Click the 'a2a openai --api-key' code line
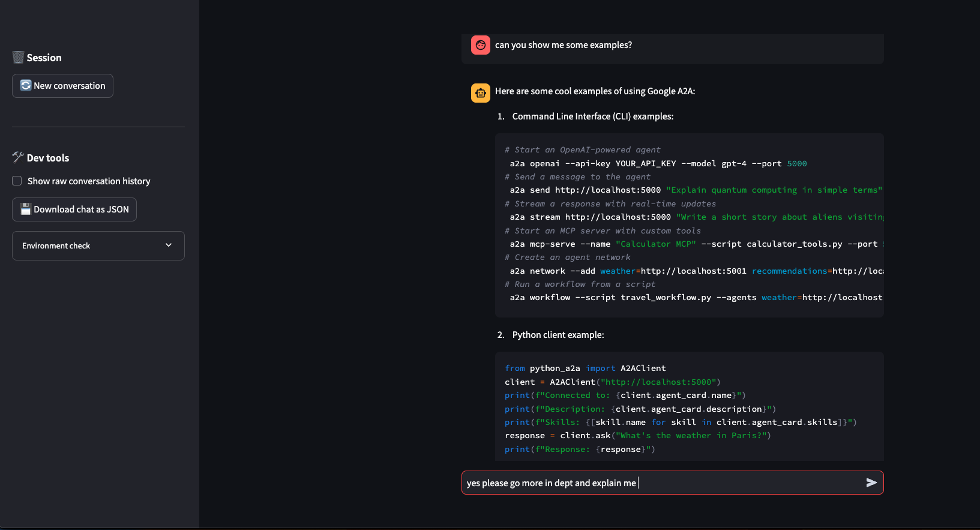The width and height of the screenshot is (980, 530). (x=658, y=163)
